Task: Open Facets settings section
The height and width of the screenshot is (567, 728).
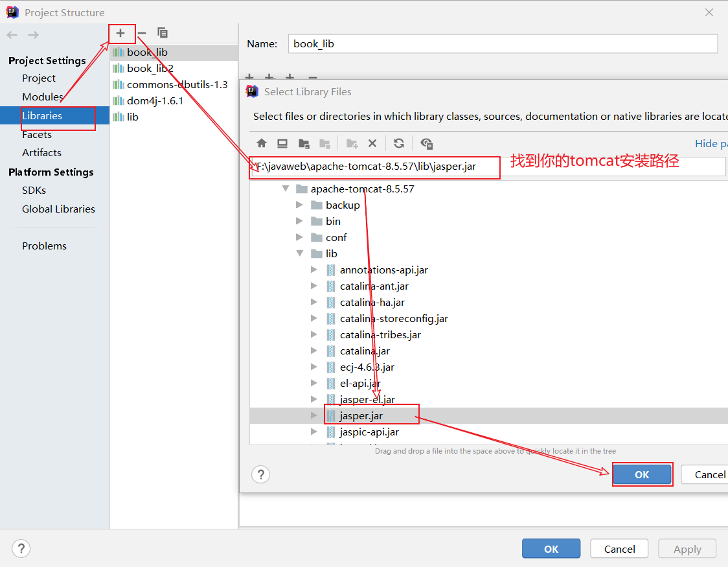Action: point(37,134)
